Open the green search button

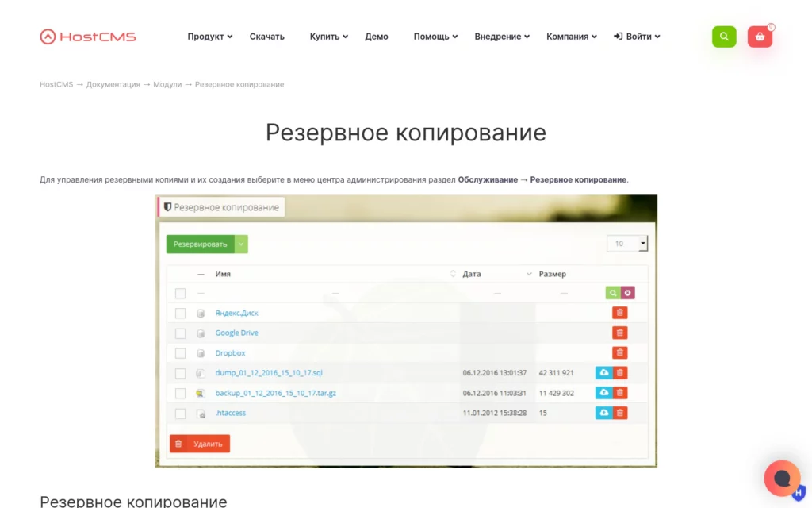pyautogui.click(x=724, y=37)
